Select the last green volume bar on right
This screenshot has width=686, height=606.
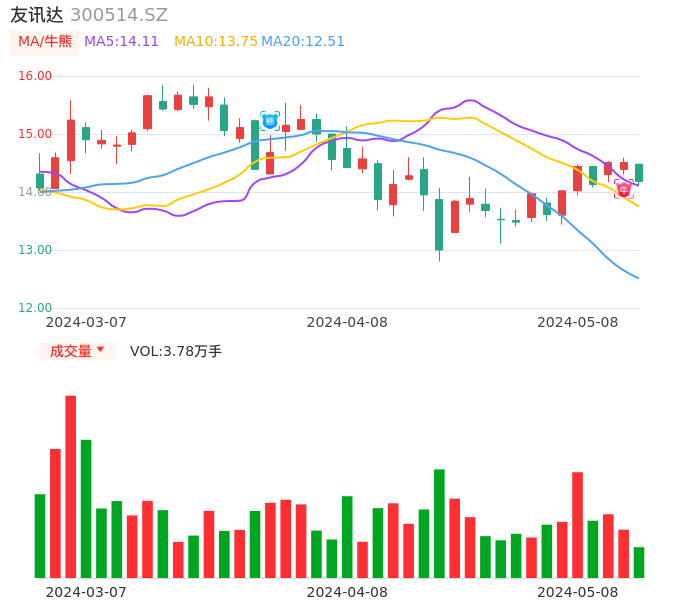pyautogui.click(x=639, y=562)
